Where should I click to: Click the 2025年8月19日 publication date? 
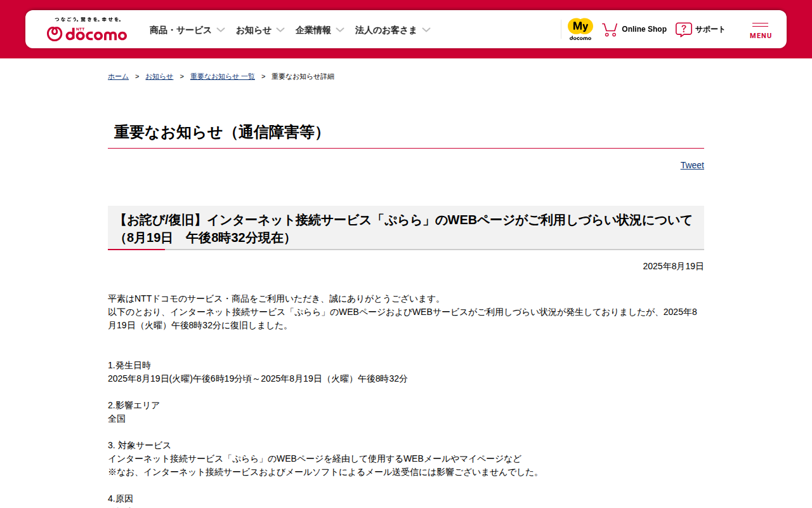tap(673, 266)
